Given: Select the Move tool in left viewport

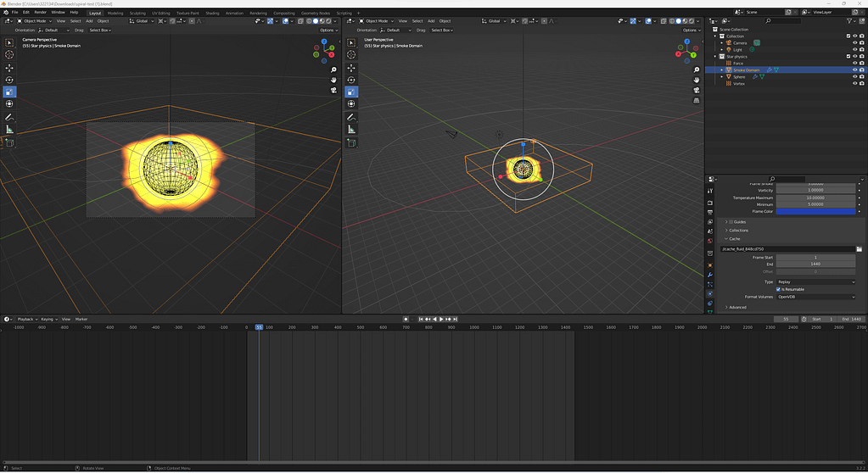Looking at the screenshot, I should tap(9, 67).
